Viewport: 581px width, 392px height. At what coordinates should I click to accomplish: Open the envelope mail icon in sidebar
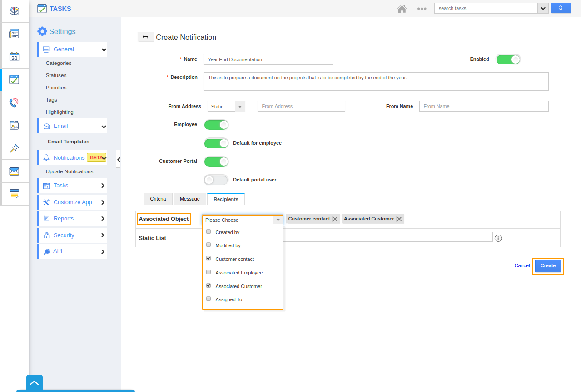pyautogui.click(x=14, y=171)
